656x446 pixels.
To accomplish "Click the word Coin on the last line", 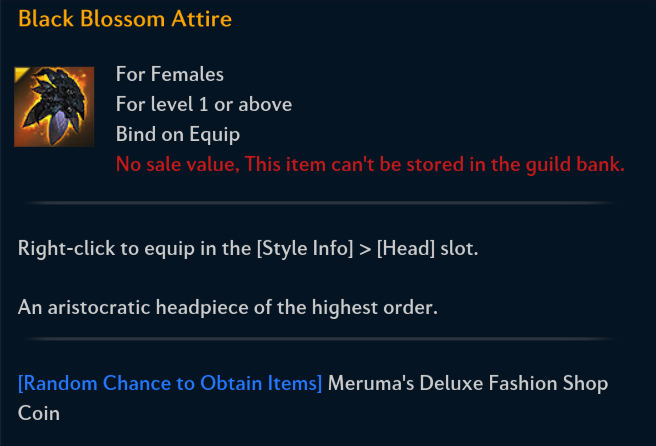I will [x=39, y=413].
